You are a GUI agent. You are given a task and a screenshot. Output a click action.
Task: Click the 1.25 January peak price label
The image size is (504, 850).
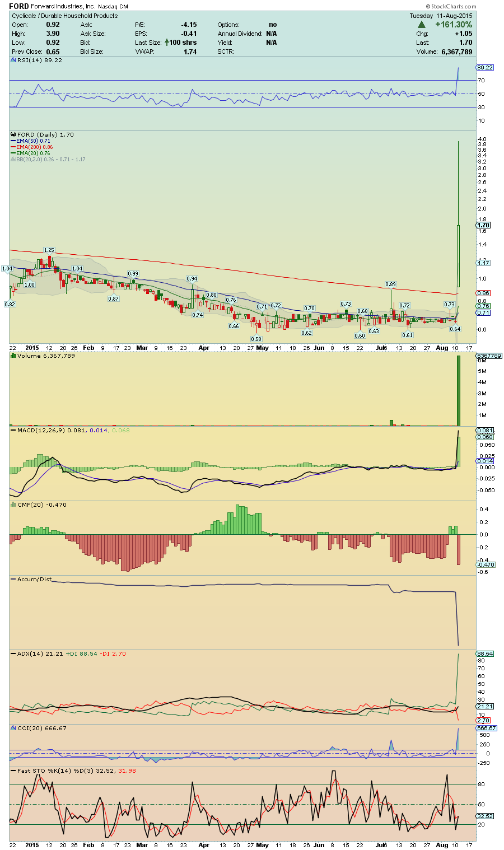(49, 250)
